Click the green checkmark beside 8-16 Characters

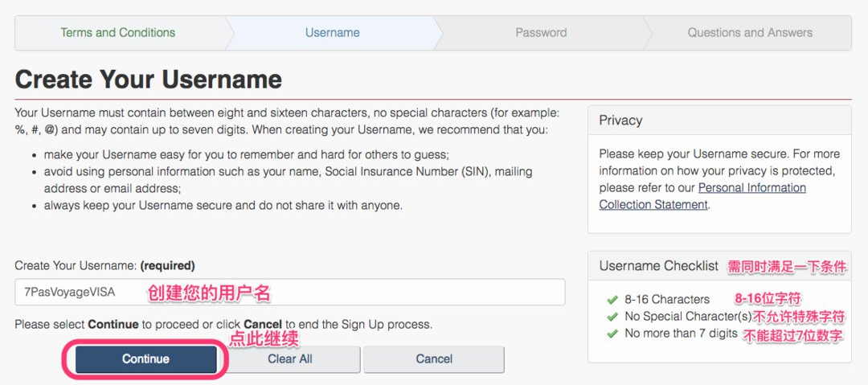612,299
